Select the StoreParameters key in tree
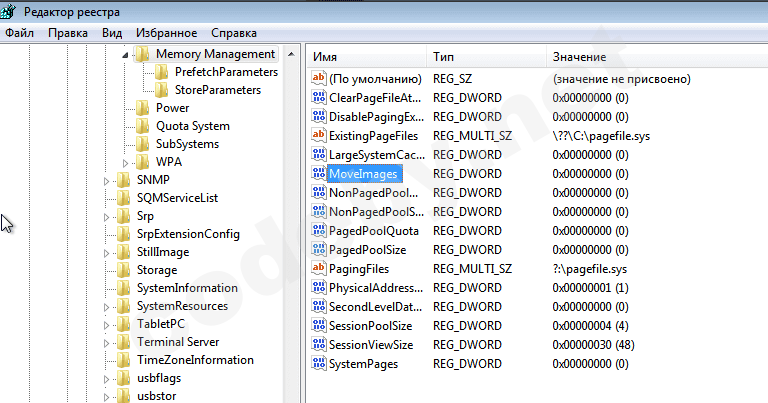The image size is (768, 403). (x=217, y=90)
